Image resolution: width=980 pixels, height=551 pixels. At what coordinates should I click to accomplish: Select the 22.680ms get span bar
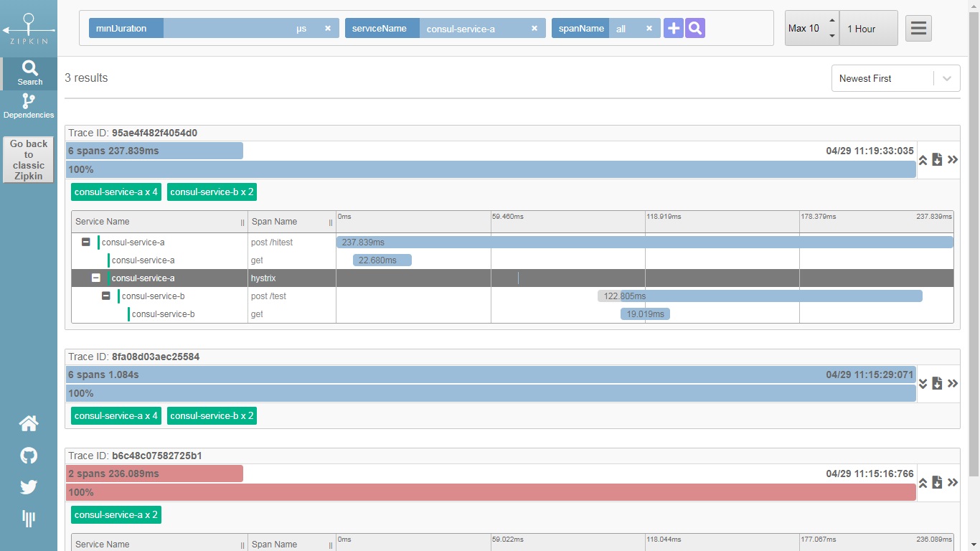point(382,260)
